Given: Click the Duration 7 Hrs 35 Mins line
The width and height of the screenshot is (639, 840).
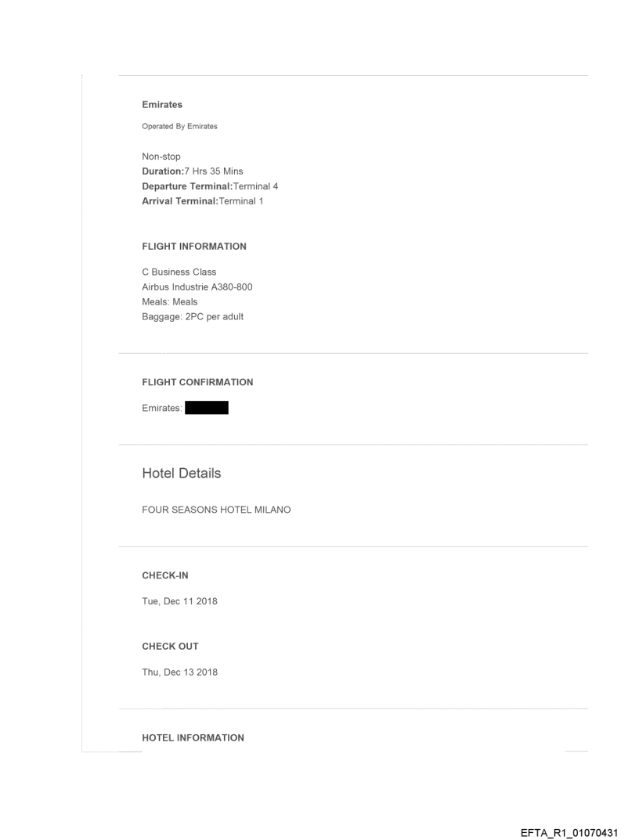Looking at the screenshot, I should tap(198, 171).
